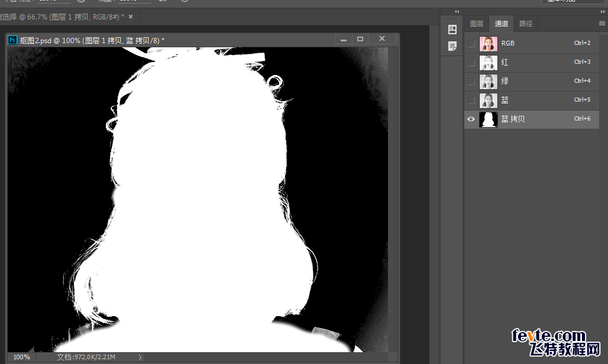This screenshot has width=608, height=364.
Task: Toggle visibility of the RGB channel
Action: (471, 43)
